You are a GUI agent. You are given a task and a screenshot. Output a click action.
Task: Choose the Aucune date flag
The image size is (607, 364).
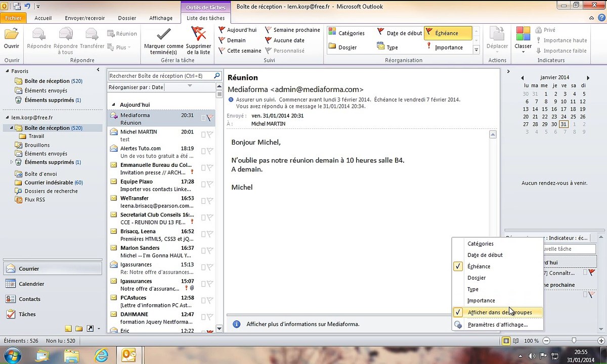pyautogui.click(x=285, y=40)
